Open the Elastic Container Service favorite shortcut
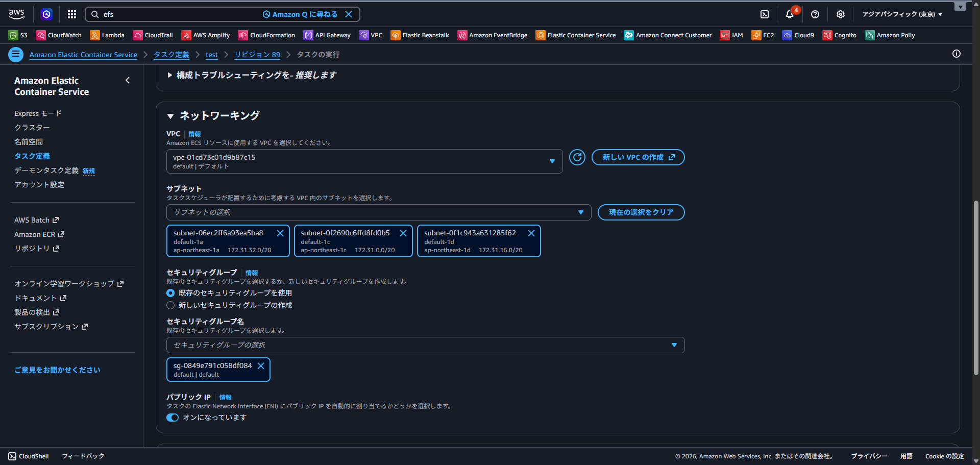The width and height of the screenshot is (980, 465). (x=576, y=35)
